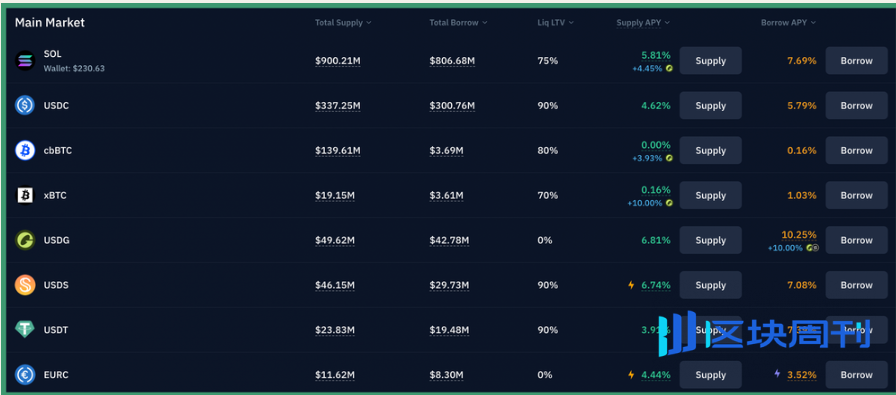Click the reward icon beside SOL +4.45%
The width and height of the screenshot is (896, 395).
pos(669,69)
